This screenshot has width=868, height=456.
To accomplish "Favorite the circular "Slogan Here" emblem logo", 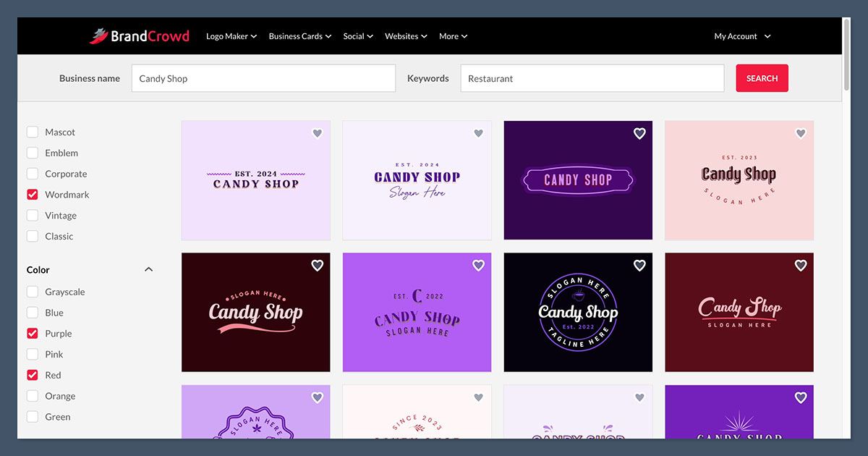I will [x=639, y=266].
